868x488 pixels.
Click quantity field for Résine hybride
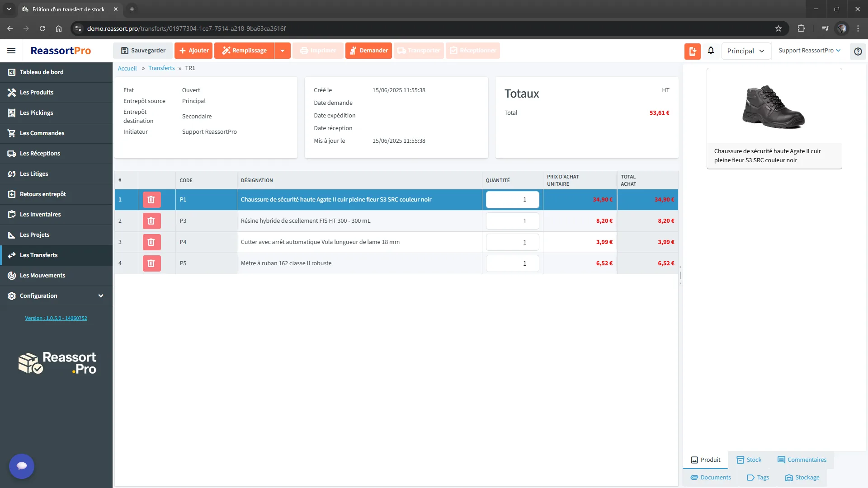(512, 221)
